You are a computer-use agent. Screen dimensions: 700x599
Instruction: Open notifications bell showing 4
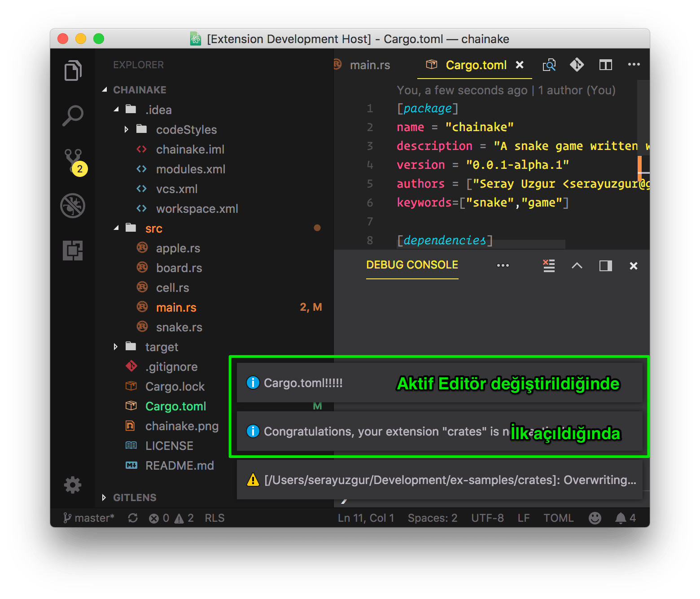coord(626,518)
